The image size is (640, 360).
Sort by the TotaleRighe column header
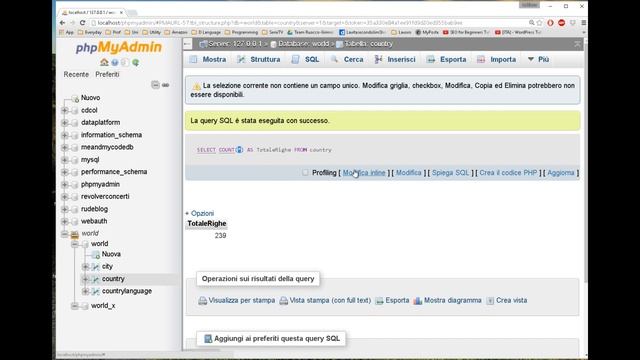tap(207, 224)
